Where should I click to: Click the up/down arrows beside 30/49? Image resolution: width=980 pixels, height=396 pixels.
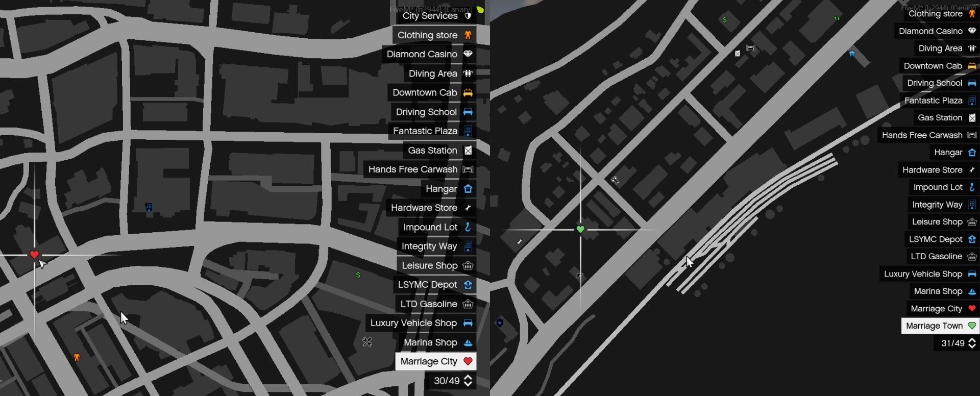tap(468, 381)
